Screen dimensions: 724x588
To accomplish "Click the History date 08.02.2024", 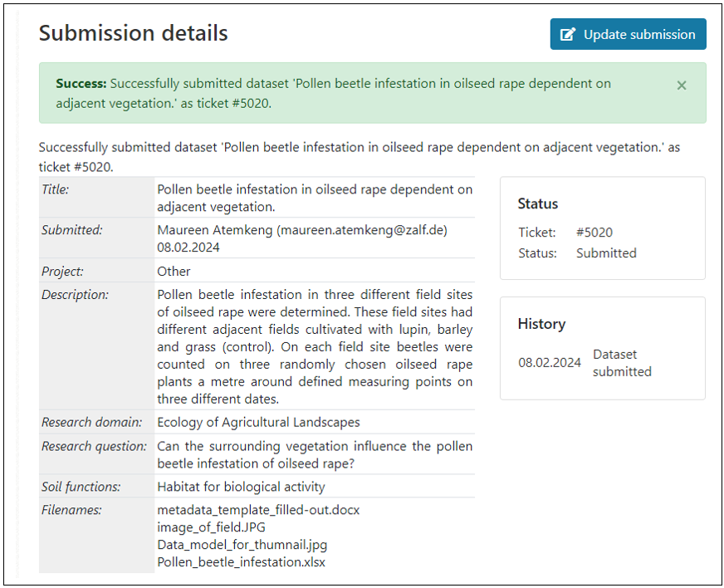I will 550,363.
